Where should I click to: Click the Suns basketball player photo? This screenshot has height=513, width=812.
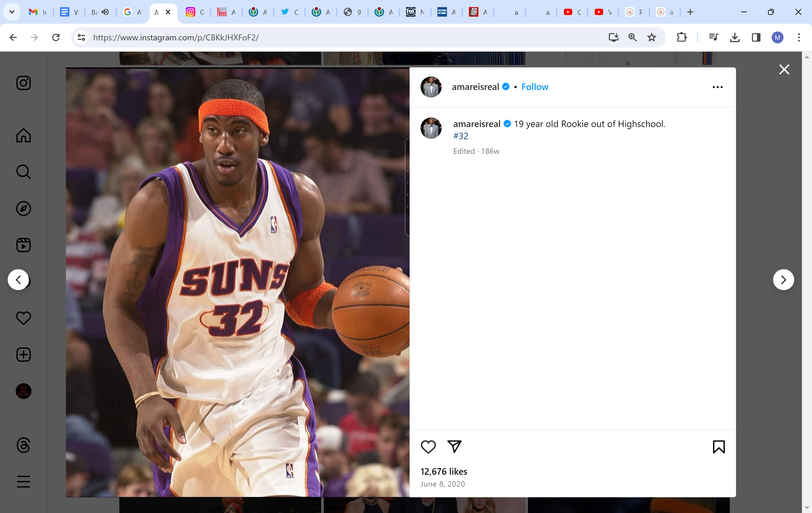pyautogui.click(x=238, y=282)
